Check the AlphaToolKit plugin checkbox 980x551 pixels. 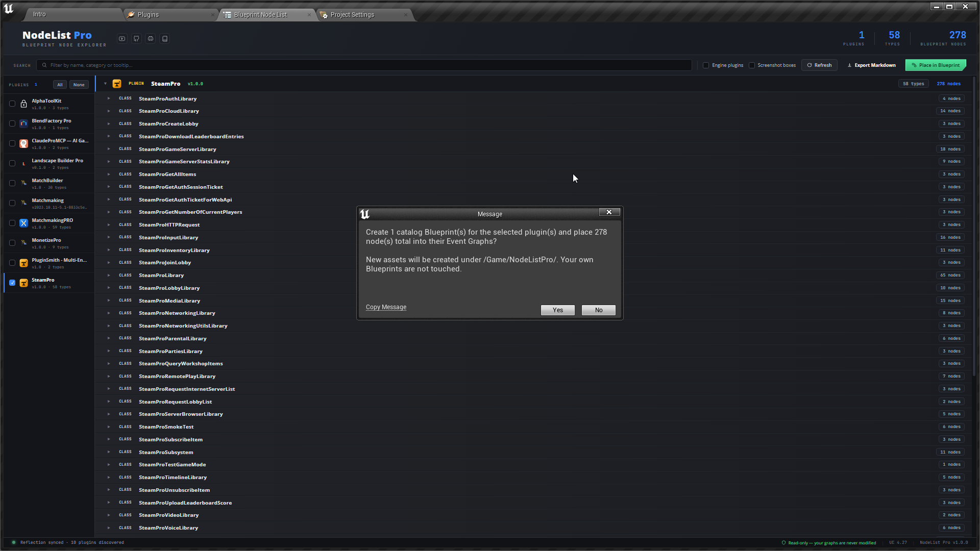12,104
